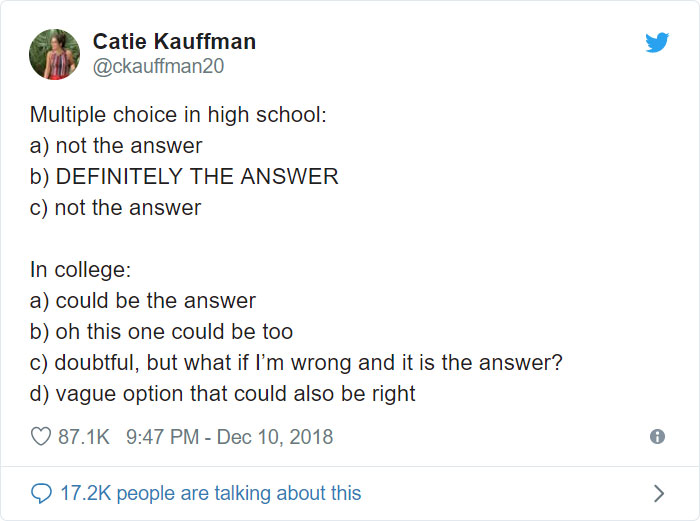Click the "oh this one could be too" line
Screen dimensions: 700x521
(x=161, y=332)
